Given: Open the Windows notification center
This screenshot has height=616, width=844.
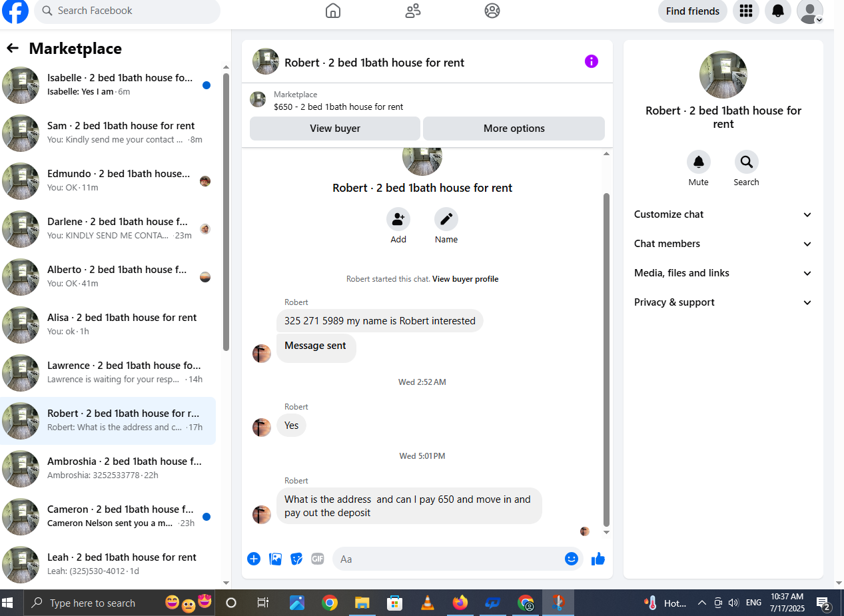Looking at the screenshot, I should coord(825,603).
